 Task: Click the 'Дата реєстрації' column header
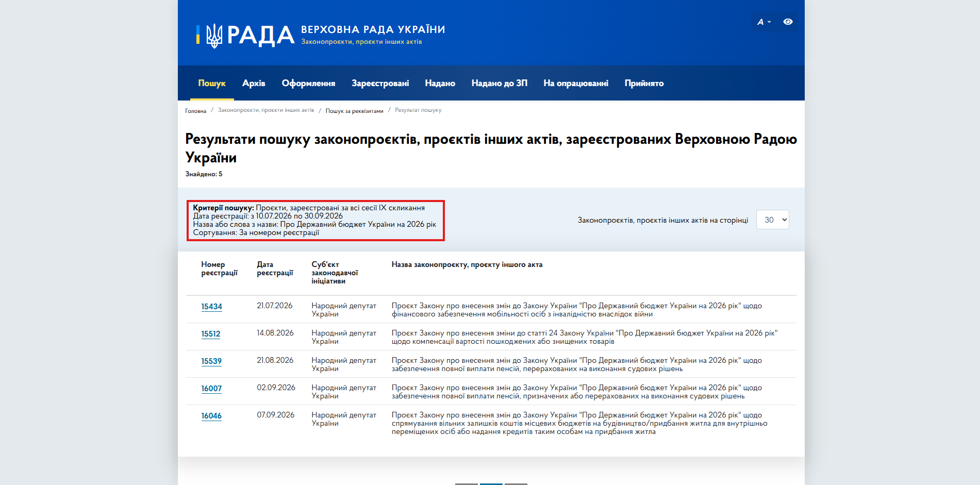tap(275, 269)
